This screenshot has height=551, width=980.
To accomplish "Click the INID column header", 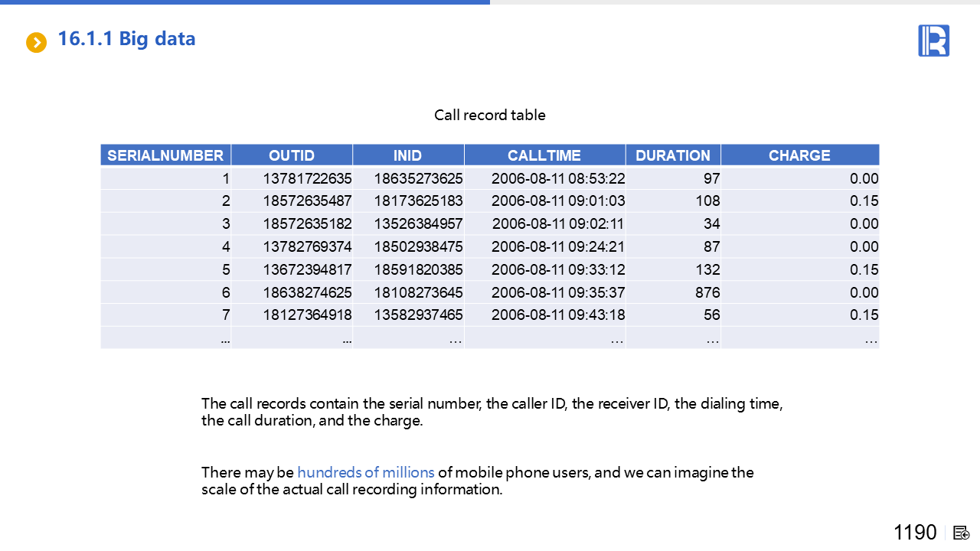I will (x=407, y=155).
